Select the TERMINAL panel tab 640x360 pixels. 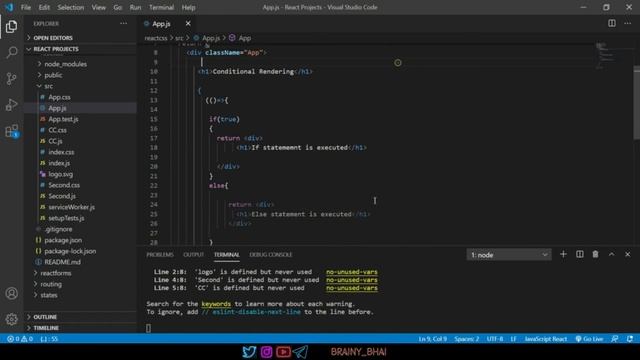pos(227,255)
